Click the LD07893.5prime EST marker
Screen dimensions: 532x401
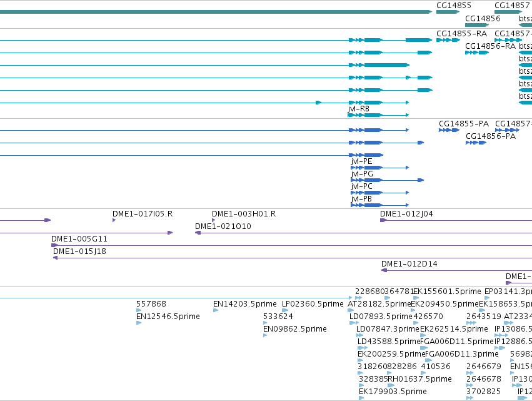(x=354, y=323)
